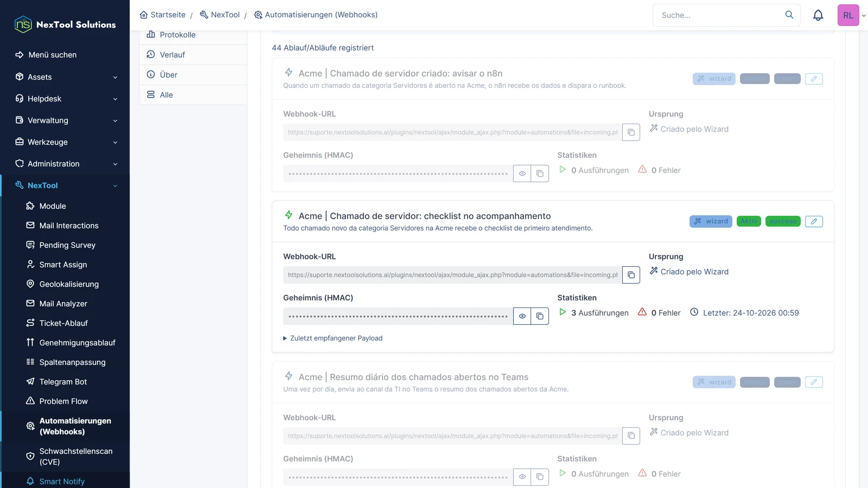This screenshot has height=488, width=868.
Task: Collapse the NexTool menu
Action: (65, 185)
